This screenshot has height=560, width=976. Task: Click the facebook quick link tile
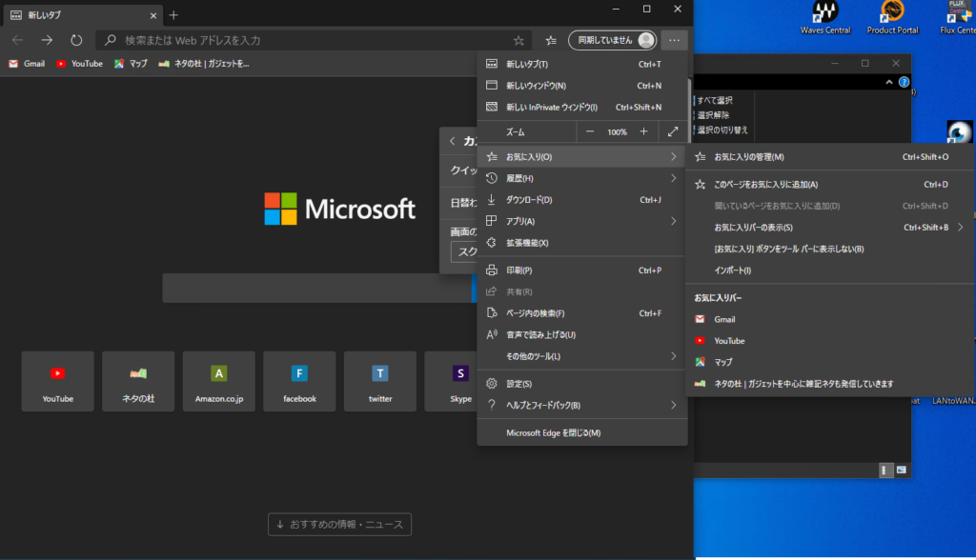299,381
